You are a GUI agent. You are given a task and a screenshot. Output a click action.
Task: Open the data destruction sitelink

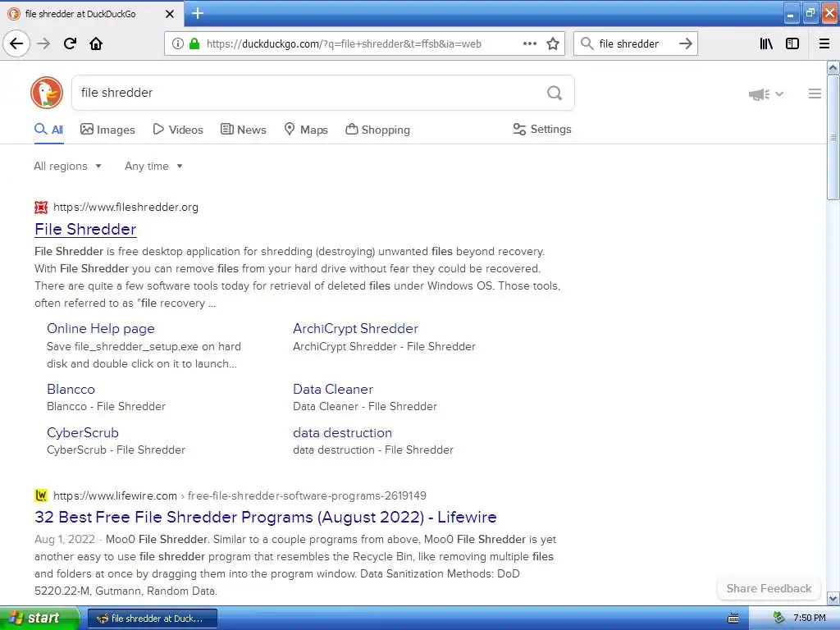[342, 432]
